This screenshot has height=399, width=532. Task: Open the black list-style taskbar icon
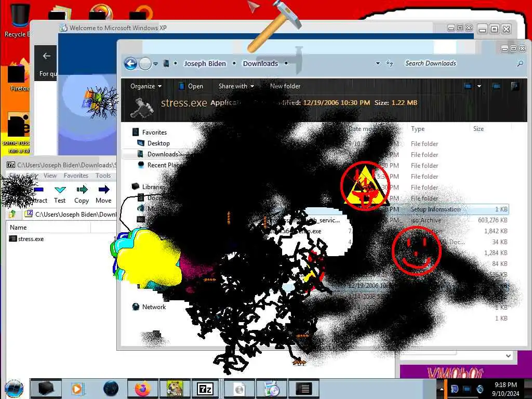(x=303, y=389)
